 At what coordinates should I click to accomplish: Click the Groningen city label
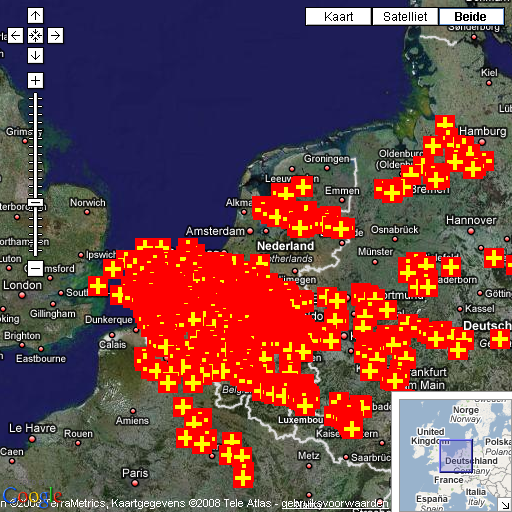326,159
